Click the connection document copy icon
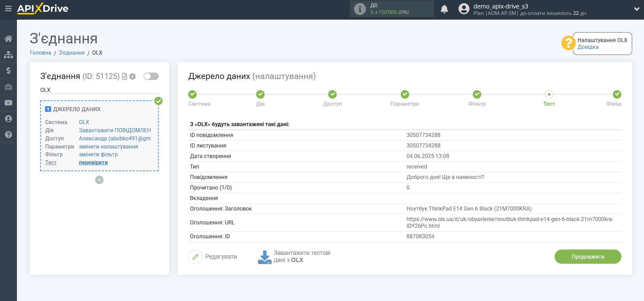Screen dimensions: 644x301 125,77
